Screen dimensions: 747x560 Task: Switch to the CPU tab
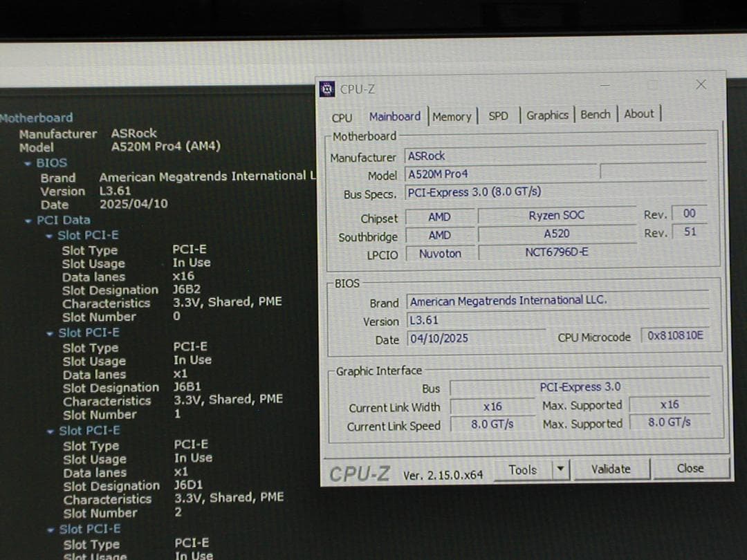341,118
